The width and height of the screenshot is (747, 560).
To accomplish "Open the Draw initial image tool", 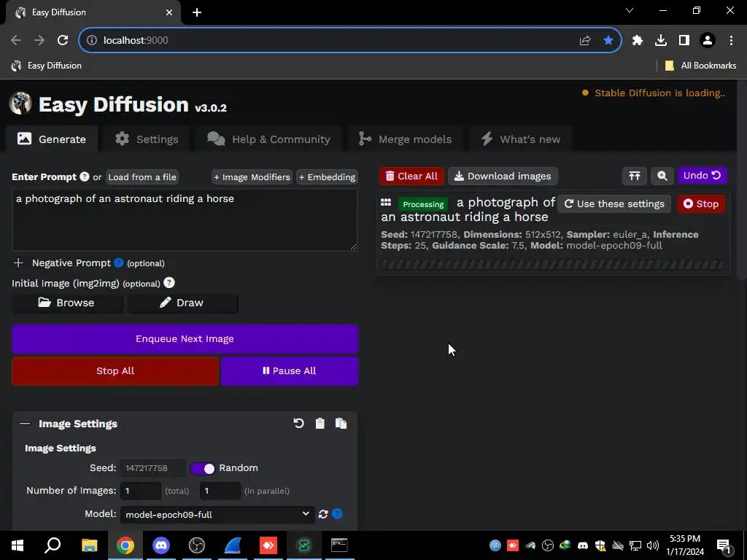I will [x=182, y=303].
